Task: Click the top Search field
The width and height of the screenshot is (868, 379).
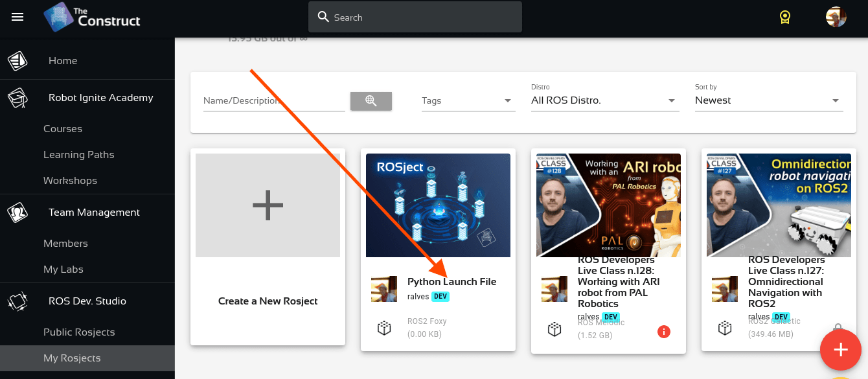Action: 415,17
